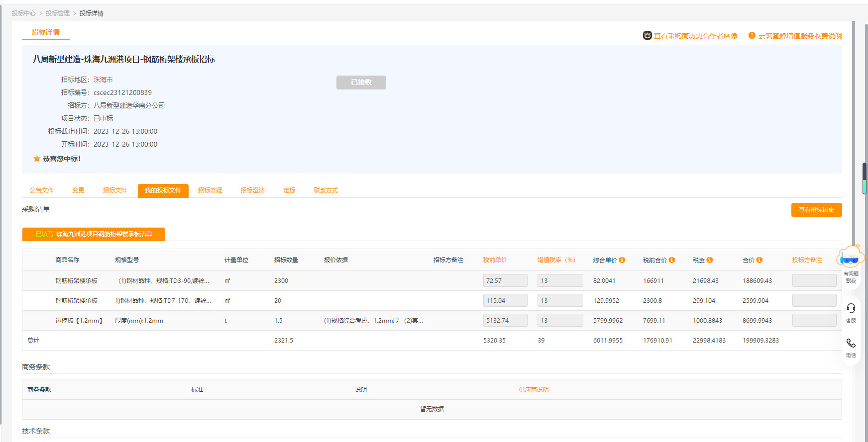
Task: Switch to the 公告文件 tab
Action: [42, 190]
